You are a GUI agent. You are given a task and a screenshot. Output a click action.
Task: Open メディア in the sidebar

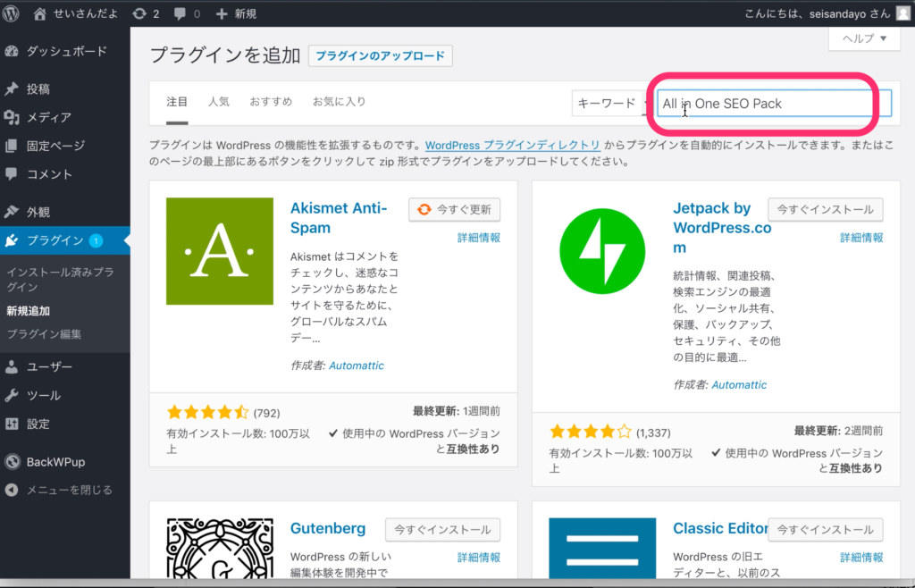tap(48, 117)
